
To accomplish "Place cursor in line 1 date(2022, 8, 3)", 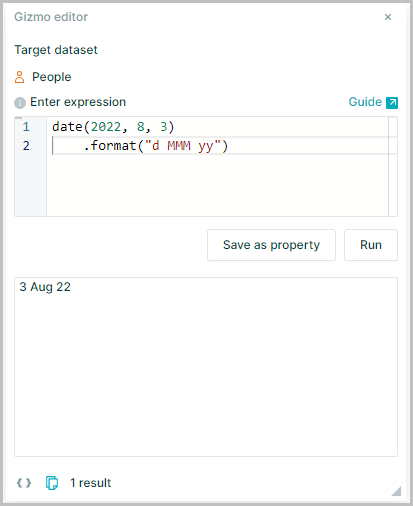I will tap(113, 127).
